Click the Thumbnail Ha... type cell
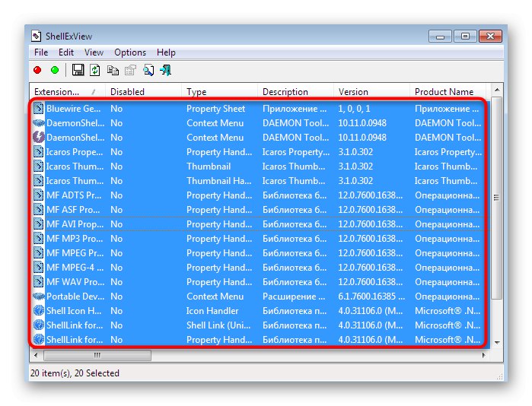 point(219,181)
